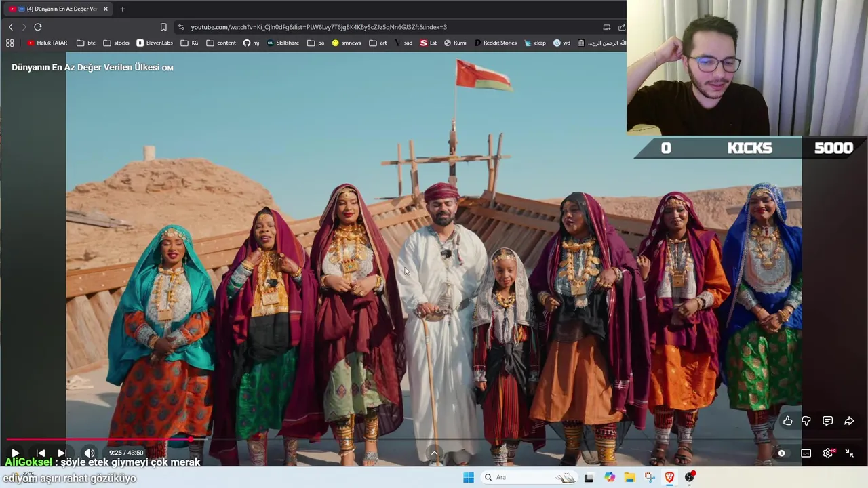Open the btc bookmarks folder
Image resolution: width=868 pixels, height=488 pixels.
coord(86,43)
